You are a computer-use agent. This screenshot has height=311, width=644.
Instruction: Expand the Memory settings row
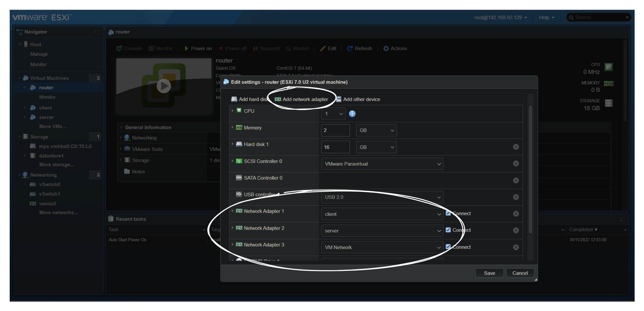(x=232, y=128)
